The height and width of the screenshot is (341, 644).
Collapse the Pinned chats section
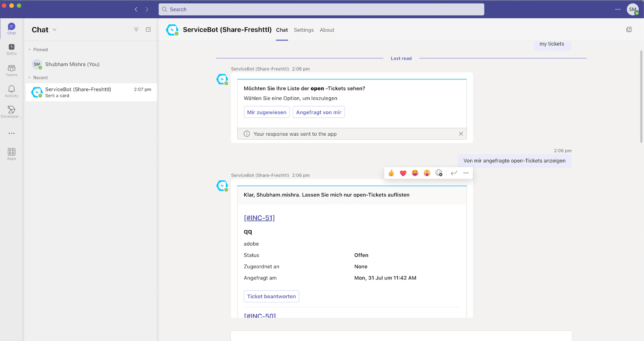(x=29, y=50)
